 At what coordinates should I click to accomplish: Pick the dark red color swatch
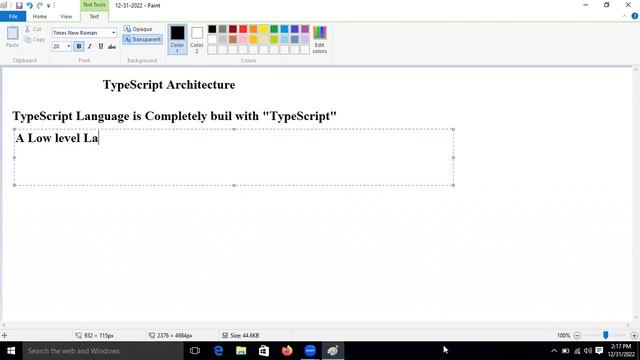(233, 29)
